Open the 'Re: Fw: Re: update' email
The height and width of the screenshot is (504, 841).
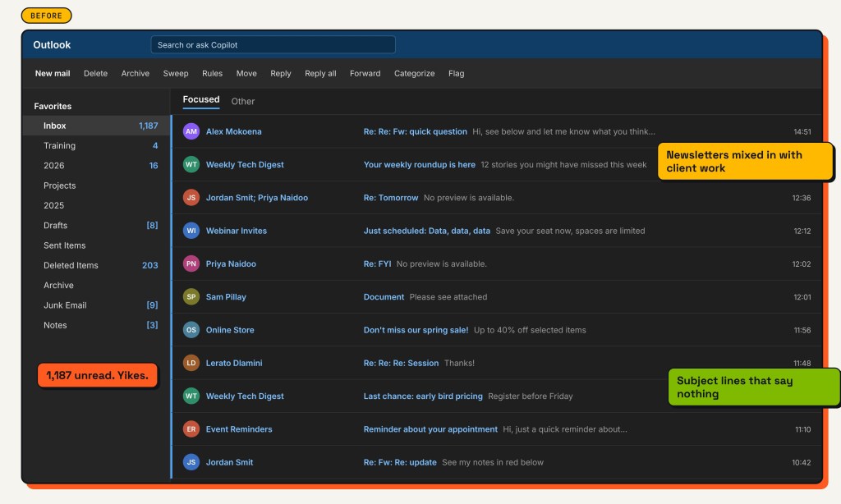[497, 462]
